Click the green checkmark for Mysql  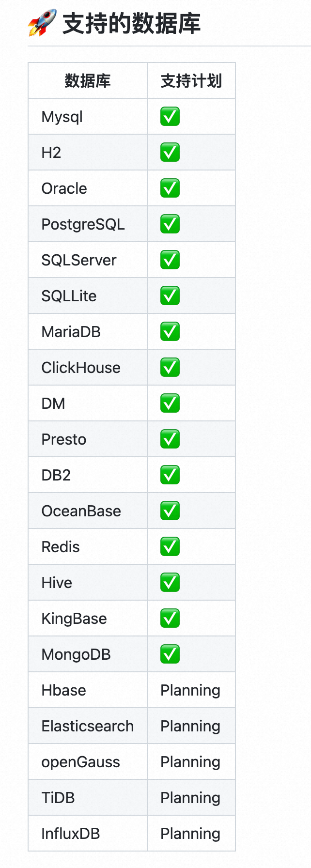[x=170, y=116]
